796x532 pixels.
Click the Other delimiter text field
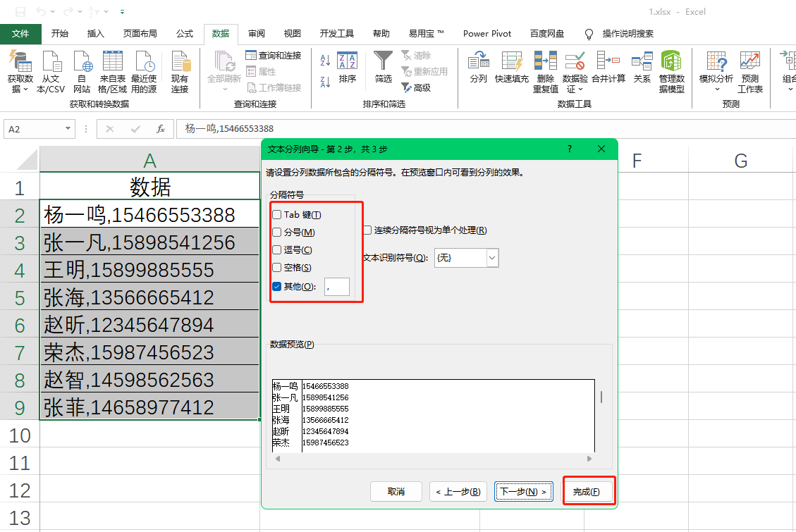point(337,287)
